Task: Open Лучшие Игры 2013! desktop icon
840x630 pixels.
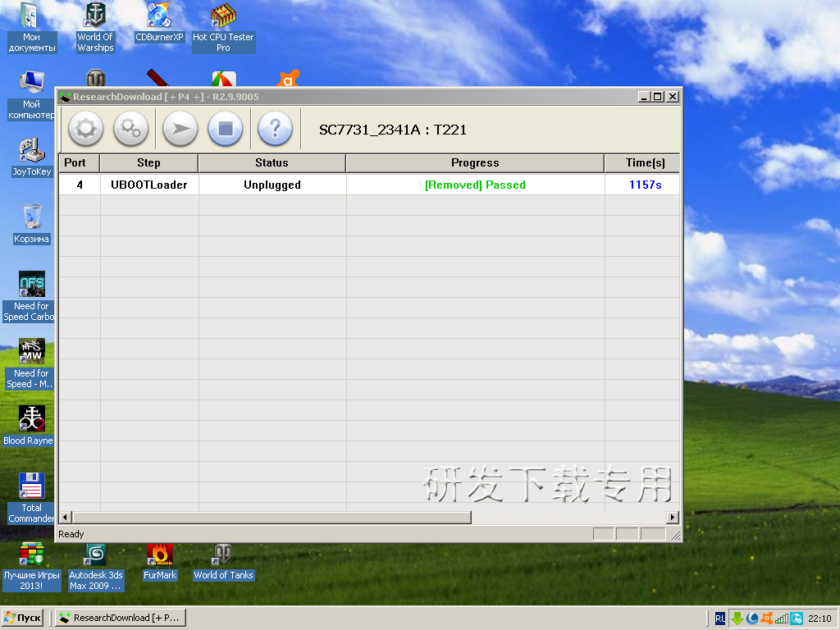Action: 32,566
